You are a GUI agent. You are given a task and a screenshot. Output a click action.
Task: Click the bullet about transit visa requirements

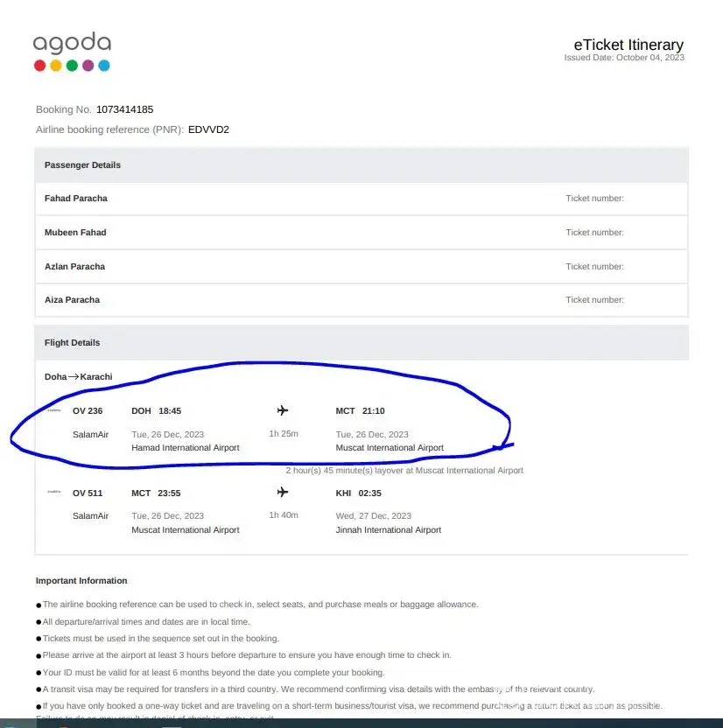315,689
